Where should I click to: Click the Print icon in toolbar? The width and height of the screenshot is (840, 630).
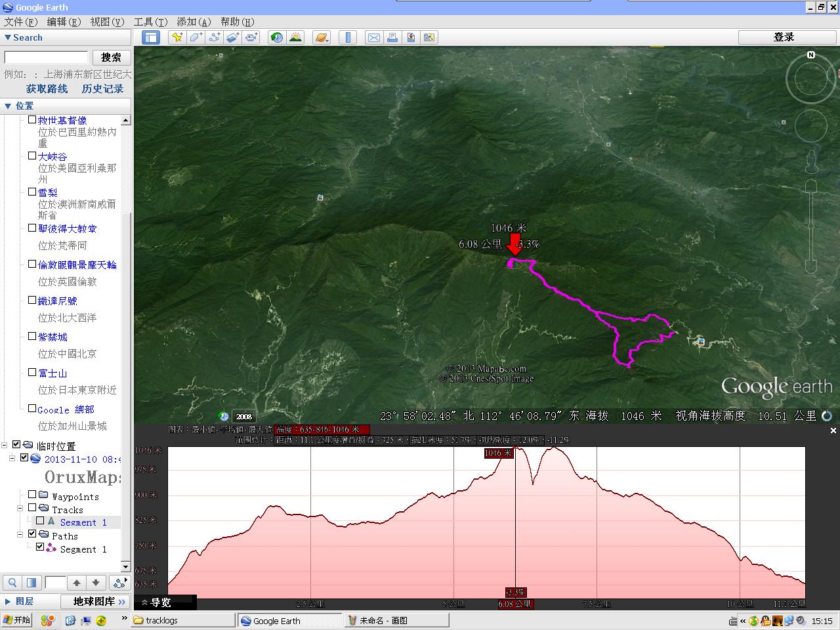point(392,37)
